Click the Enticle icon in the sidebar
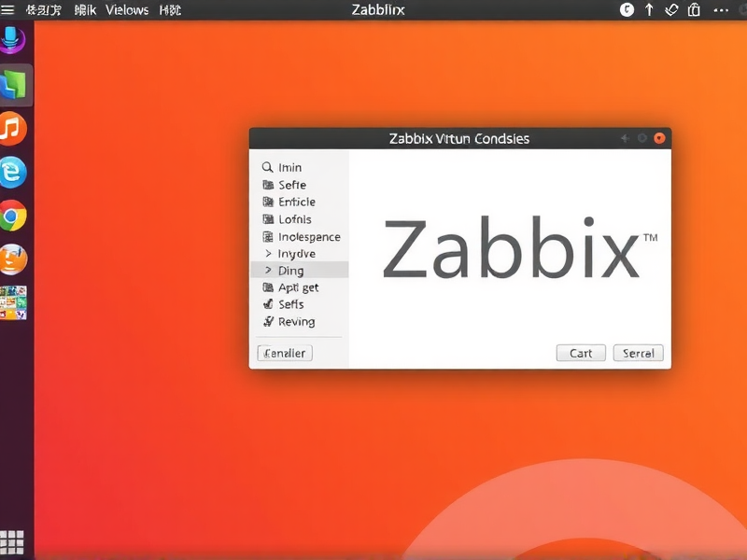 click(269, 202)
